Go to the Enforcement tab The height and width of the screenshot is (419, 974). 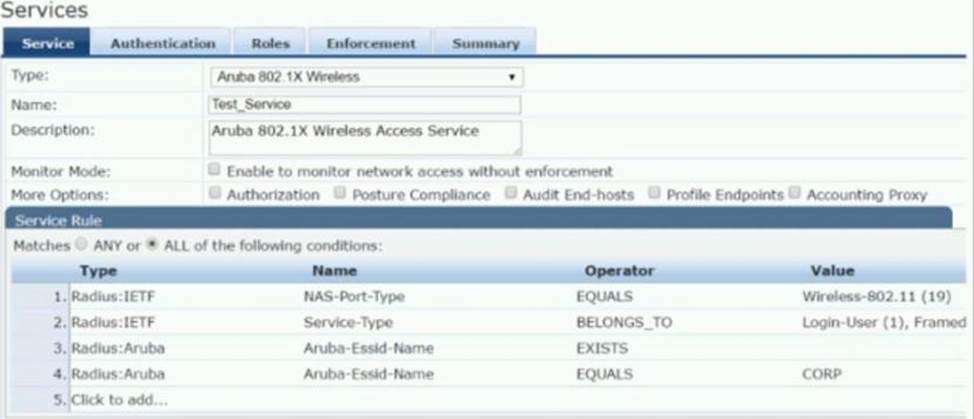370,43
